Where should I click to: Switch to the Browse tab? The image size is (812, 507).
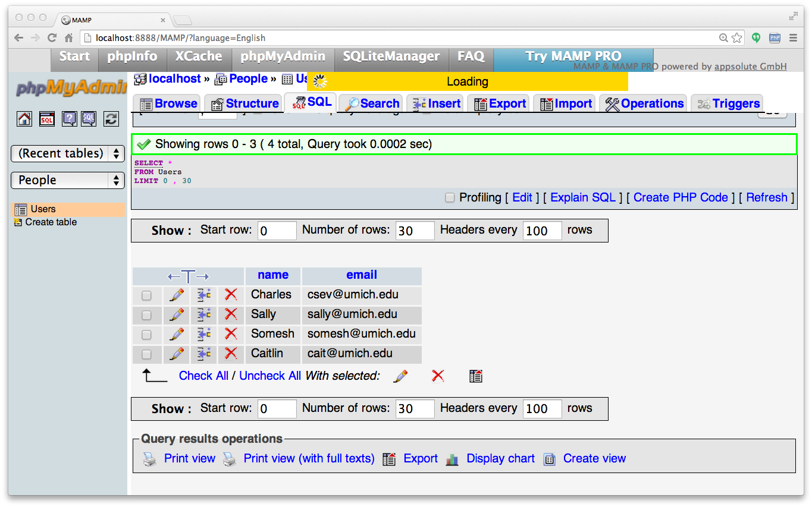[x=168, y=103]
